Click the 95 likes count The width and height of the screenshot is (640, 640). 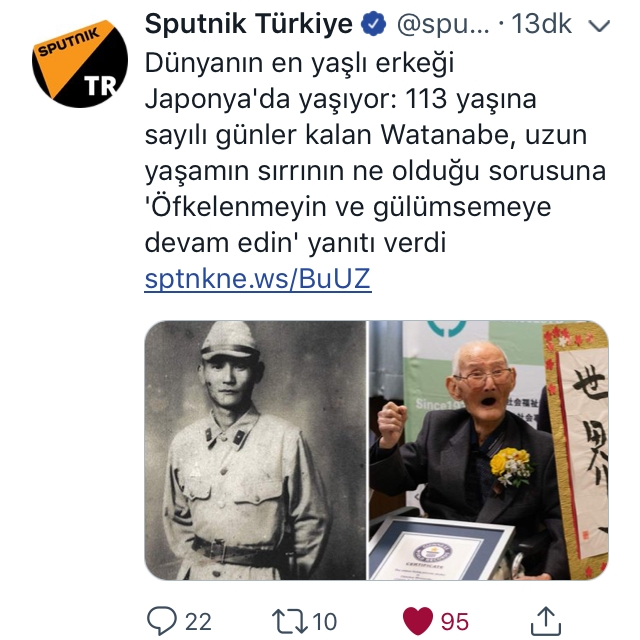(x=455, y=622)
